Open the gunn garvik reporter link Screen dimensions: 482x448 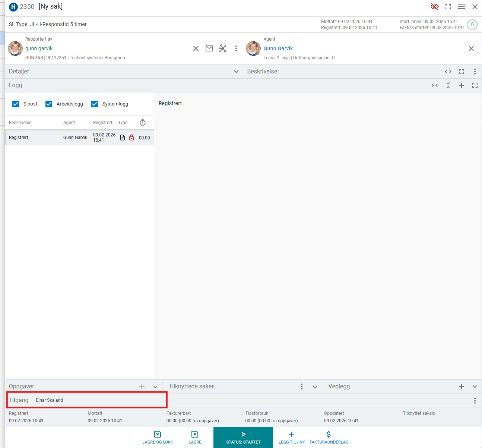tap(39, 48)
